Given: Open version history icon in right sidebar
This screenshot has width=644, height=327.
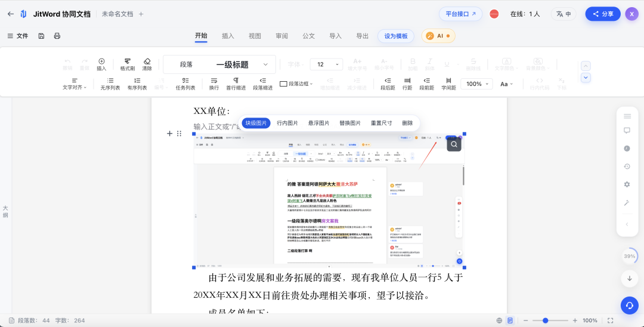Looking at the screenshot, I should coord(627,166).
